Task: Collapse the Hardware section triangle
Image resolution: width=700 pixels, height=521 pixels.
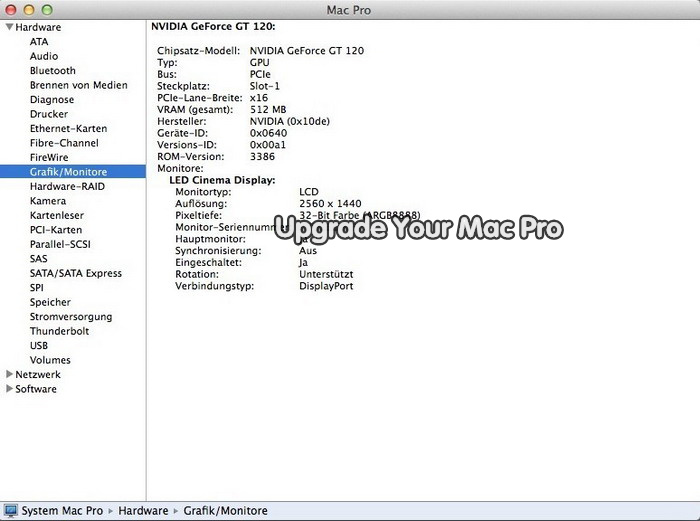Action: pyautogui.click(x=9, y=27)
